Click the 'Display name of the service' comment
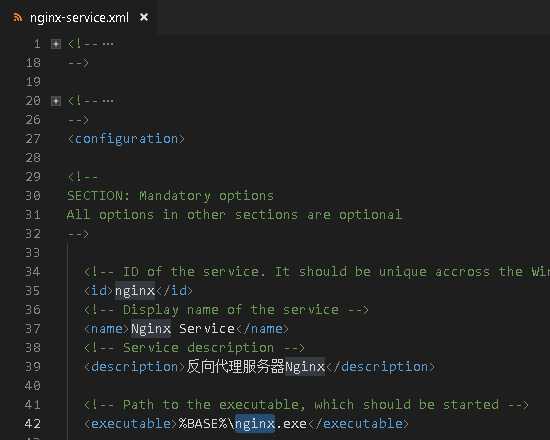 point(226,310)
